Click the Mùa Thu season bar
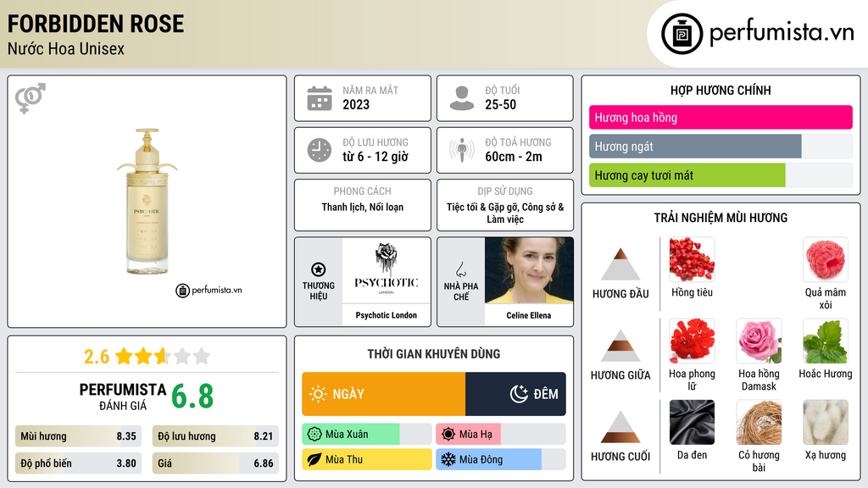The image size is (868, 488). coord(366,459)
